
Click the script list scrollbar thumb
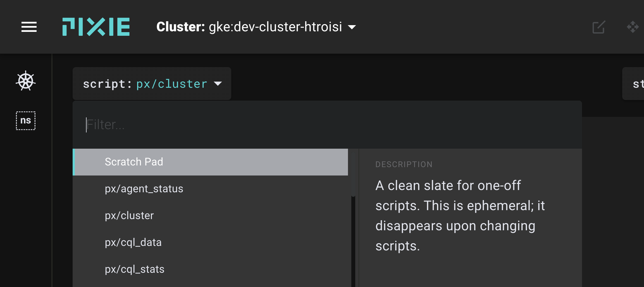pos(353,174)
